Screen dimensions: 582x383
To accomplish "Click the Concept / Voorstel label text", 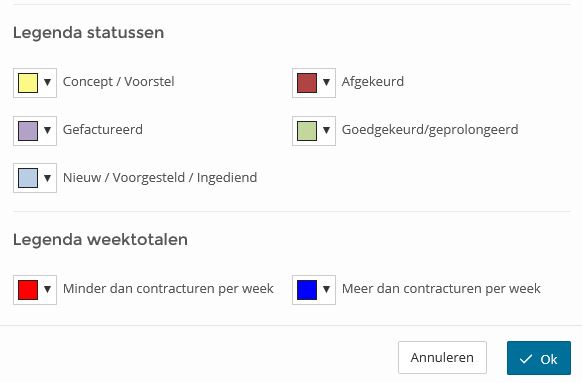I will click(x=118, y=82).
